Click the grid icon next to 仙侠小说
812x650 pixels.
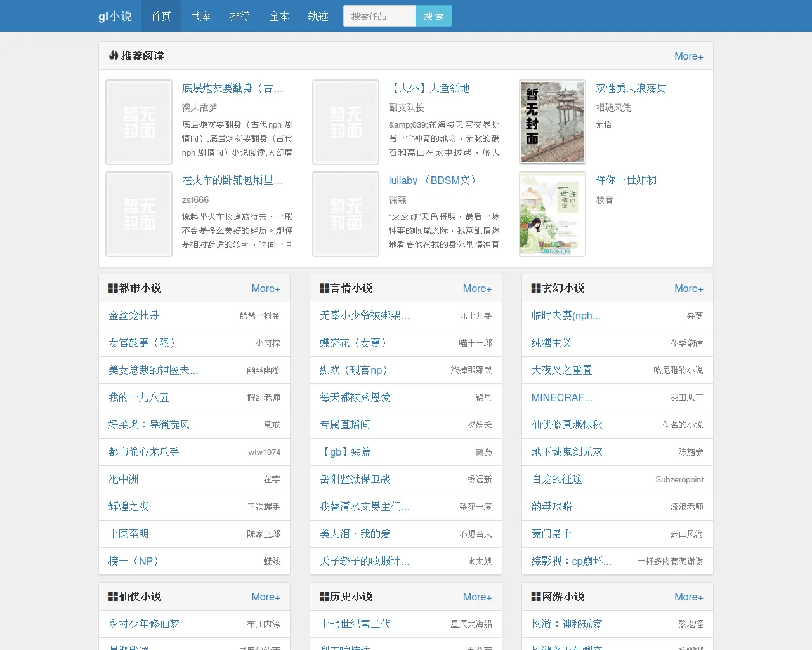pos(113,597)
